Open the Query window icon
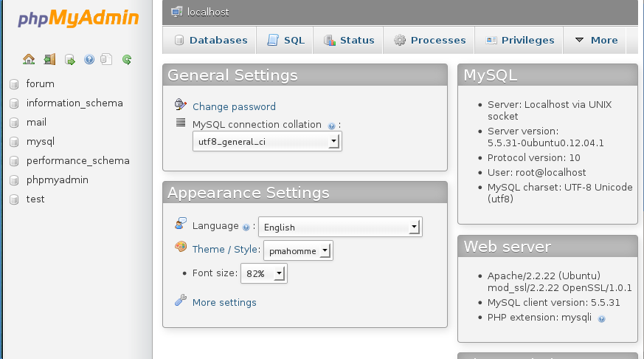The image size is (644, 359). (70, 60)
